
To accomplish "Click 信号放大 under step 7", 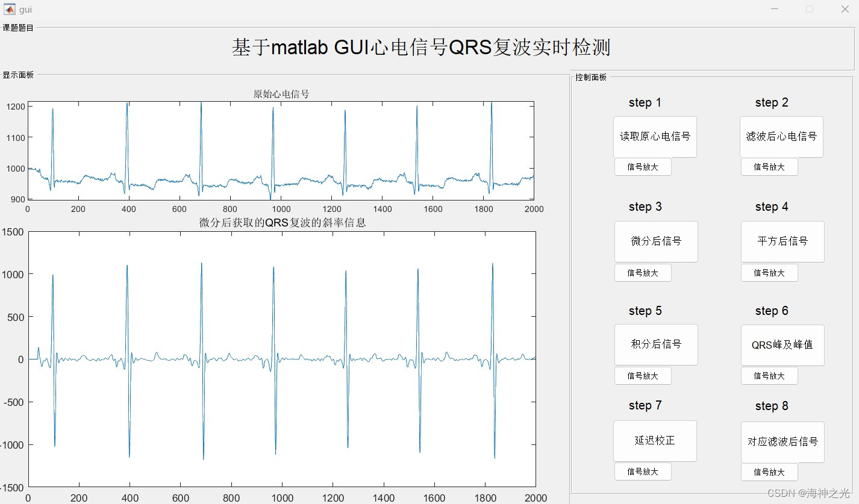I will 643,471.
